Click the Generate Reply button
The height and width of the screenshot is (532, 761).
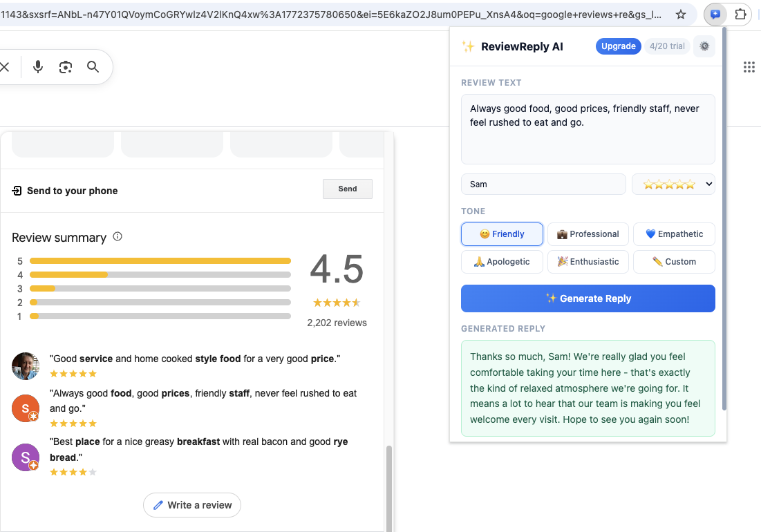588,298
